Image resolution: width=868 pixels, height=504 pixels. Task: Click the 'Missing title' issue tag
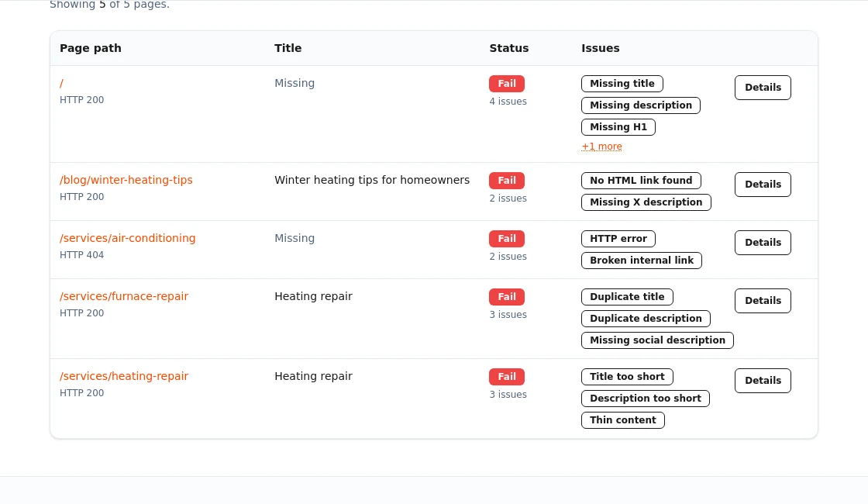(x=622, y=84)
